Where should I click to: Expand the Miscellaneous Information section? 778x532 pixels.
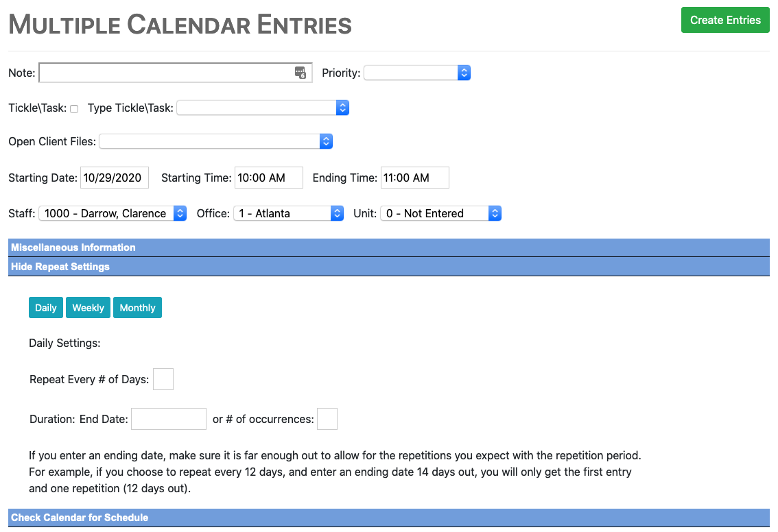[73, 247]
